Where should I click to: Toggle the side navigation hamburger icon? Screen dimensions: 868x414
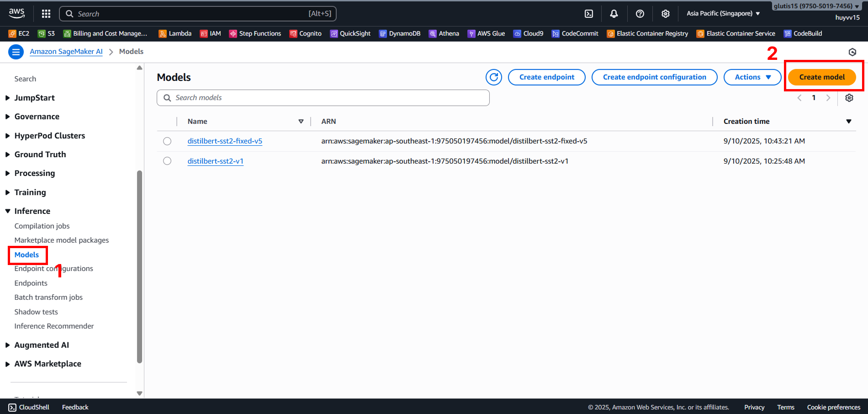point(16,52)
